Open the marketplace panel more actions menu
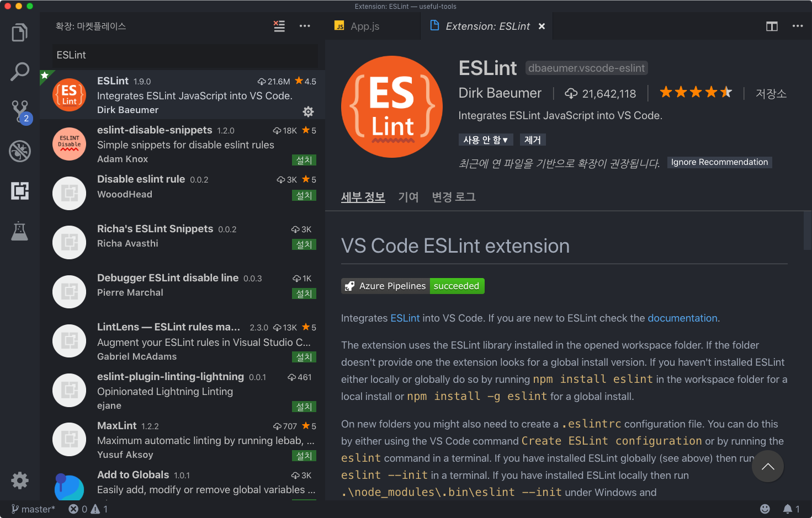This screenshot has height=518, width=812. [305, 26]
